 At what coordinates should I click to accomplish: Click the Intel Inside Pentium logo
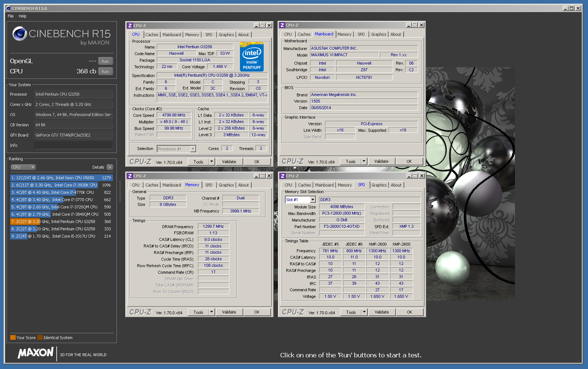252,56
